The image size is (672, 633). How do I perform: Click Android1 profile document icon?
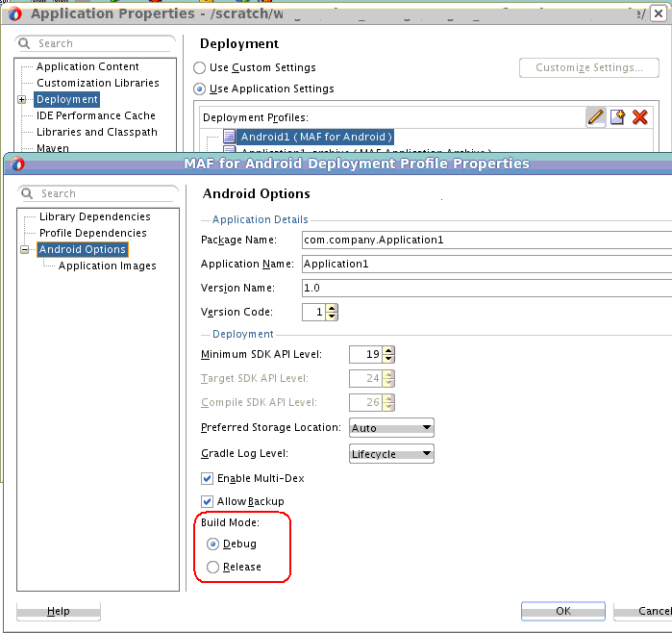[x=229, y=137]
